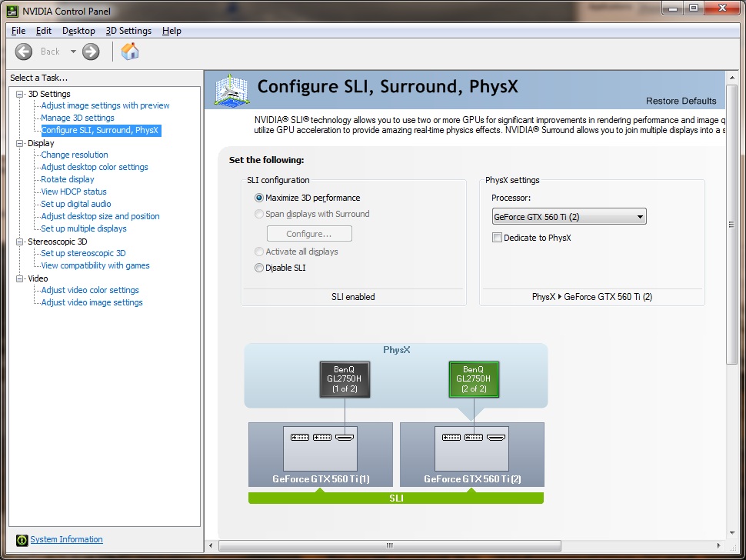Open Set up digital audio task
Viewport: 746px width, 560px height.
click(x=76, y=204)
